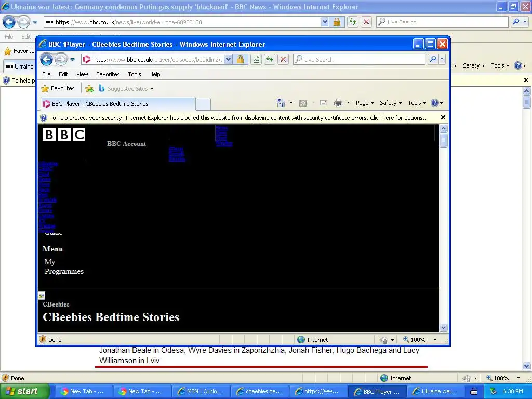Open Tools menu in the iPlayer menu bar
This screenshot has width=532, height=399.
(x=135, y=74)
